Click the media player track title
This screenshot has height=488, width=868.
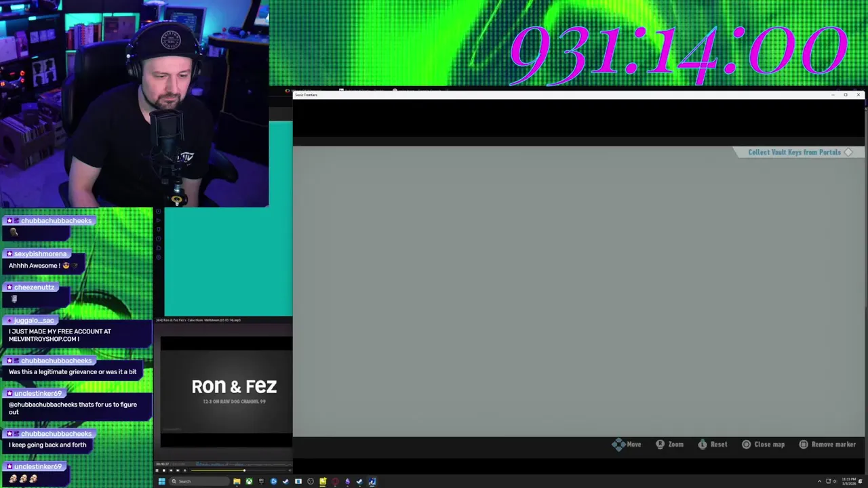point(199,320)
